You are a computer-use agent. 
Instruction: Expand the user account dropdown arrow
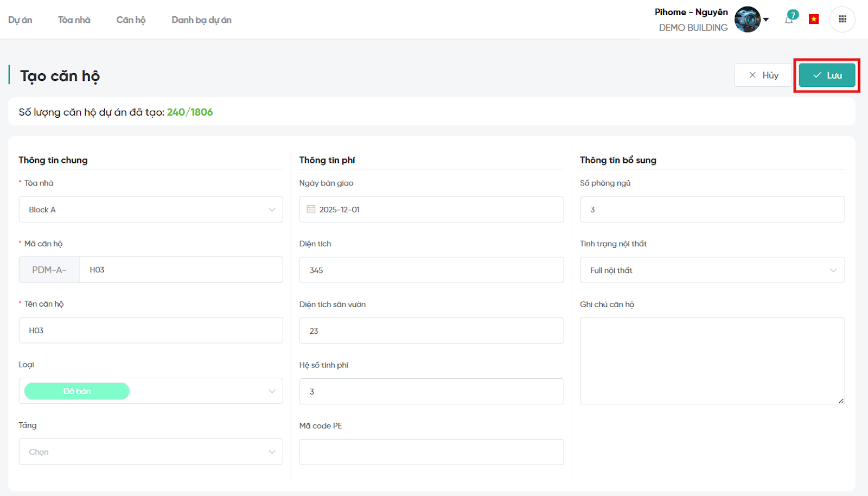click(x=766, y=20)
